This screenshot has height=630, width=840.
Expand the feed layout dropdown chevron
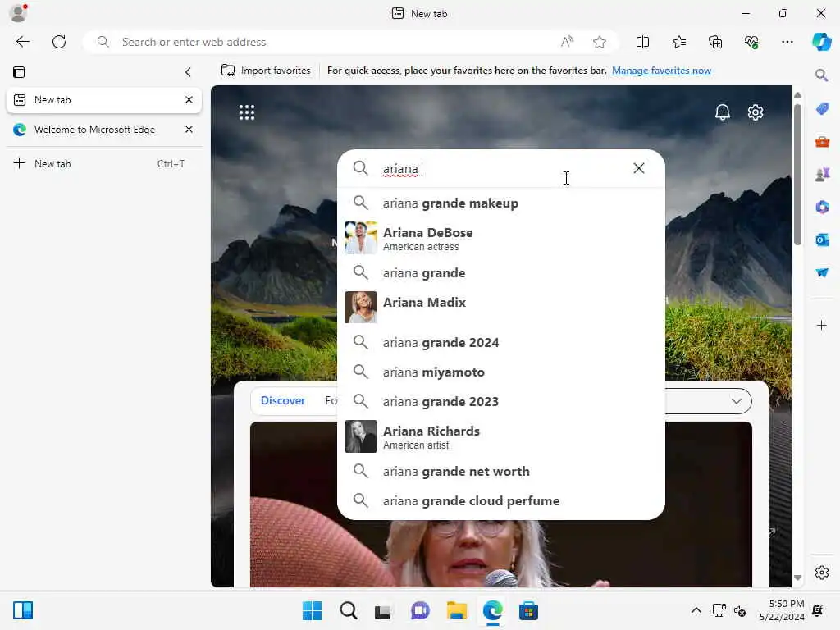point(737,401)
